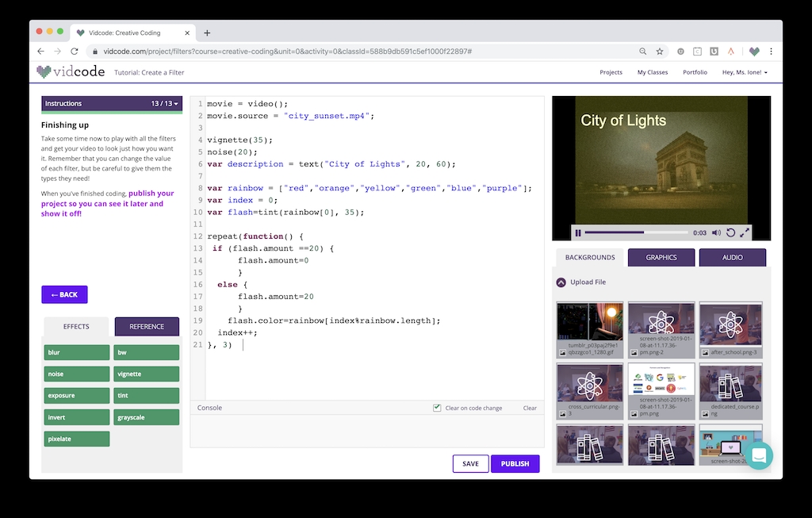Screen dimensions: 812x518
Task: Mute the video with the speaker icon
Action: pyautogui.click(x=716, y=232)
